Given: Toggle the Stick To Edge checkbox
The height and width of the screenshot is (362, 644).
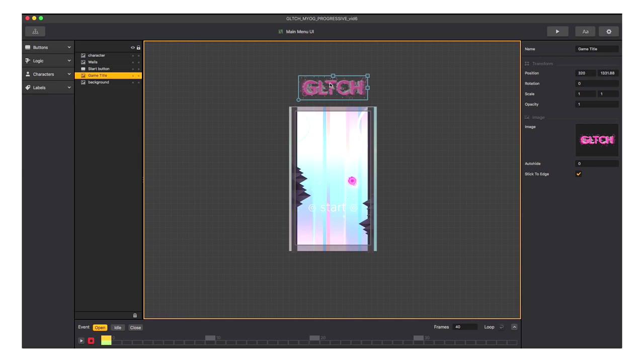Looking at the screenshot, I should [x=579, y=174].
